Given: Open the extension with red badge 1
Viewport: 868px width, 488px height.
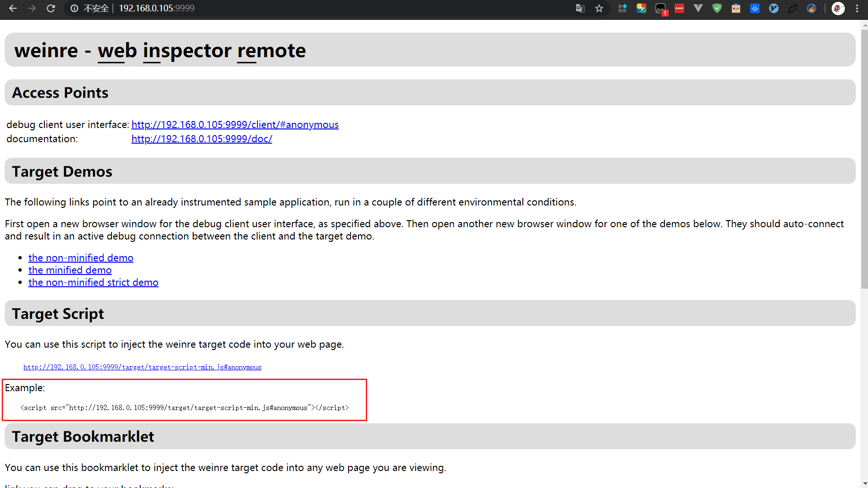Looking at the screenshot, I should coord(661,9).
